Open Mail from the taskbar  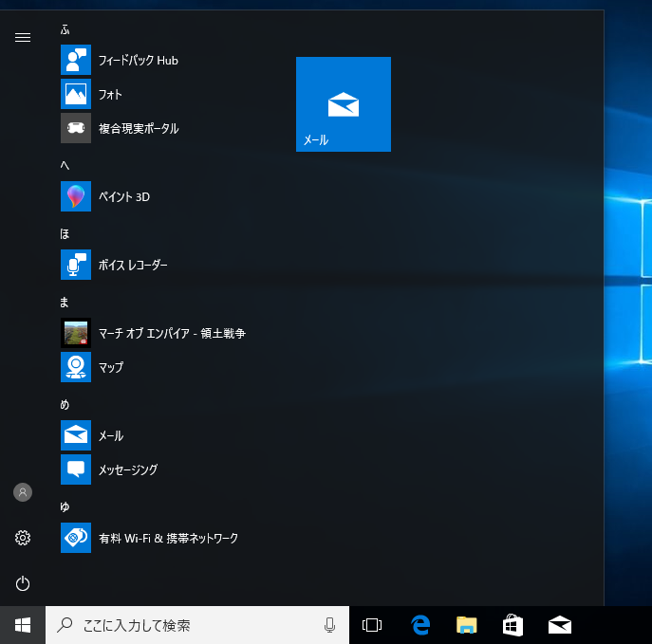tap(560, 625)
